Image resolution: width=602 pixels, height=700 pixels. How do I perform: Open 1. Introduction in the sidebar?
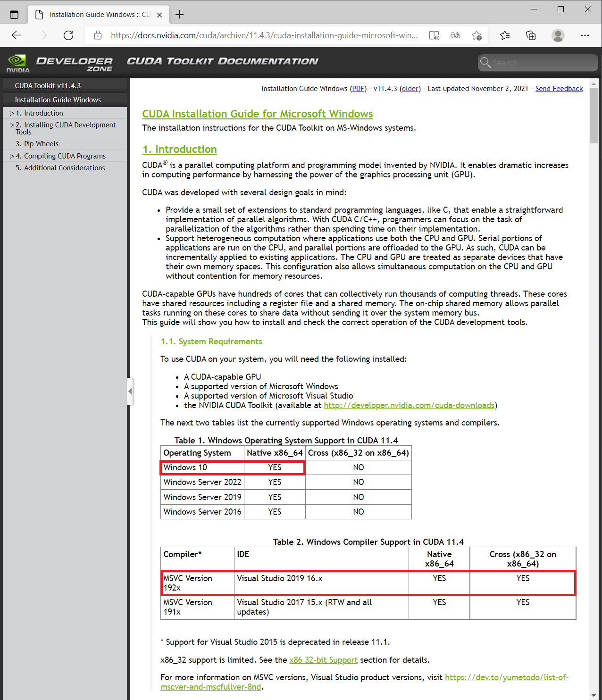tap(39, 113)
